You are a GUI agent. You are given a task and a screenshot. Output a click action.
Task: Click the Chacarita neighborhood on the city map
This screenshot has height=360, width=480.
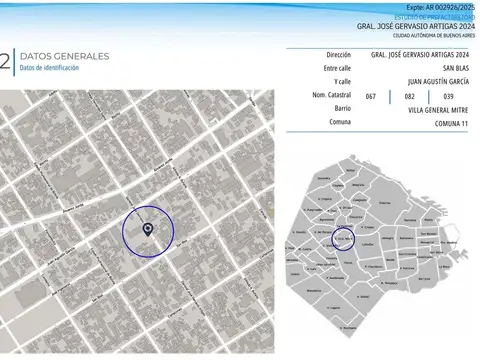356,217
